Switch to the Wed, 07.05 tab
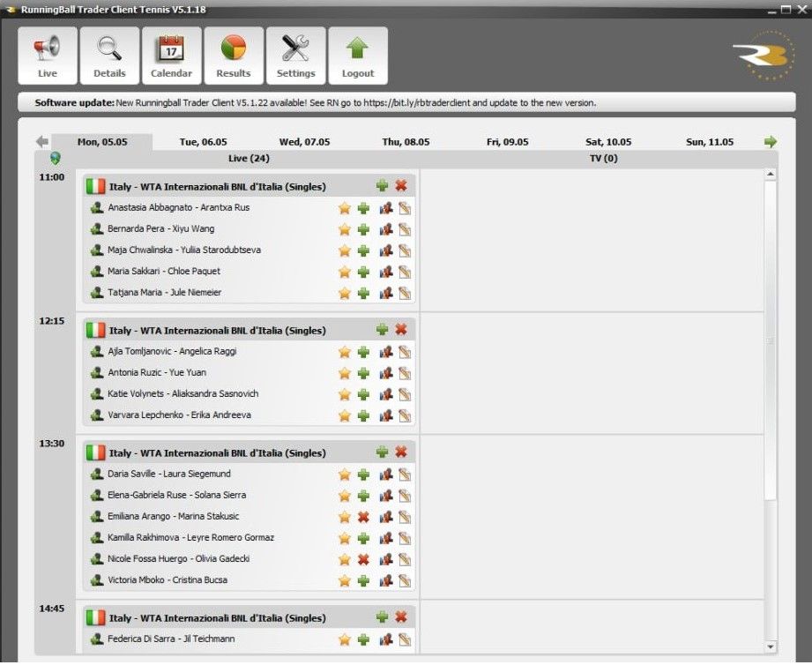This screenshot has width=812, height=665. [x=304, y=142]
